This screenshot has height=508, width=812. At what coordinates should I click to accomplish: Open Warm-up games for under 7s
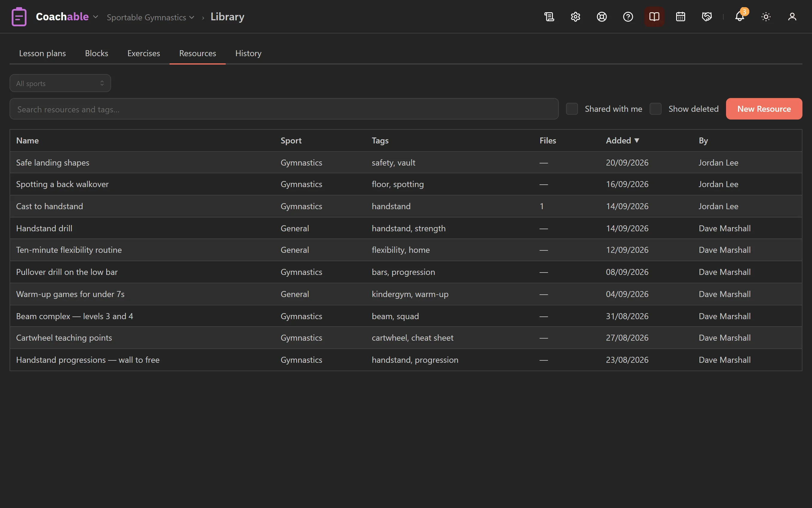coord(406,294)
